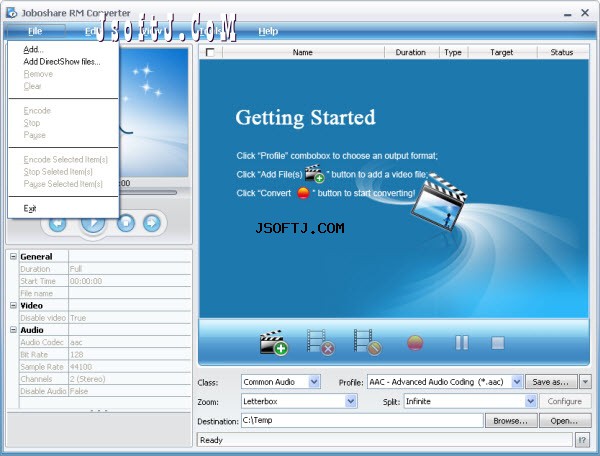
Task: Click the 'Ready' status bar text
Action: pos(211,440)
